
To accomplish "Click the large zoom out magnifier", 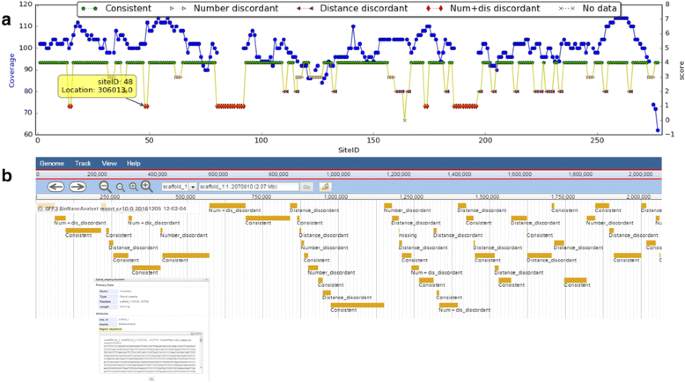I will 105,186.
